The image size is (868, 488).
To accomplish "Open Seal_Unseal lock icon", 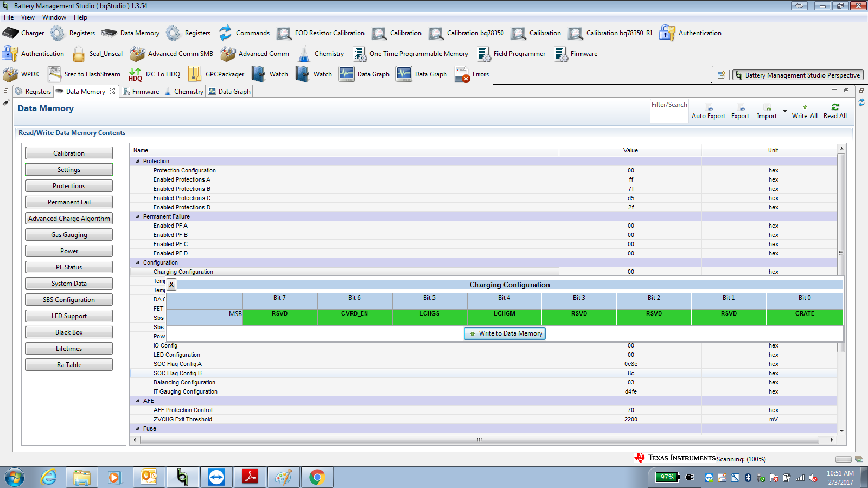I will (x=79, y=54).
